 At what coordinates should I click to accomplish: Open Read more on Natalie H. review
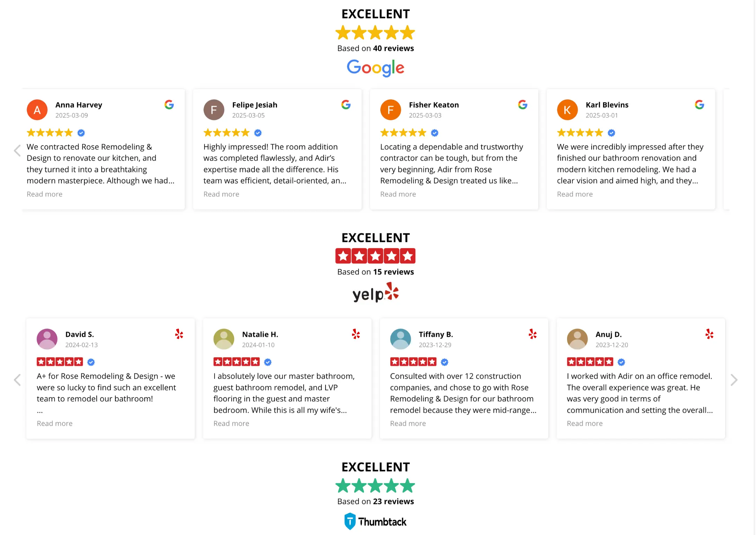[x=231, y=423]
